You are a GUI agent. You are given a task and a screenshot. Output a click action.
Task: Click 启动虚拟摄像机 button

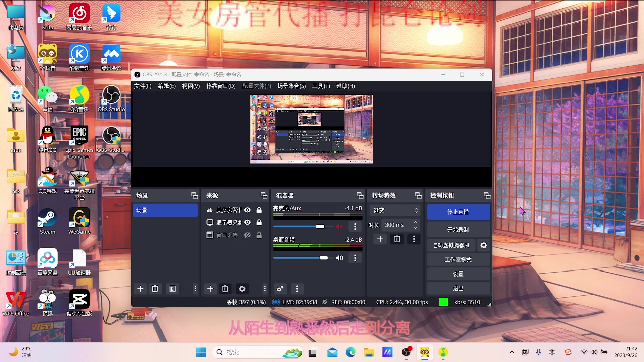[x=451, y=245]
